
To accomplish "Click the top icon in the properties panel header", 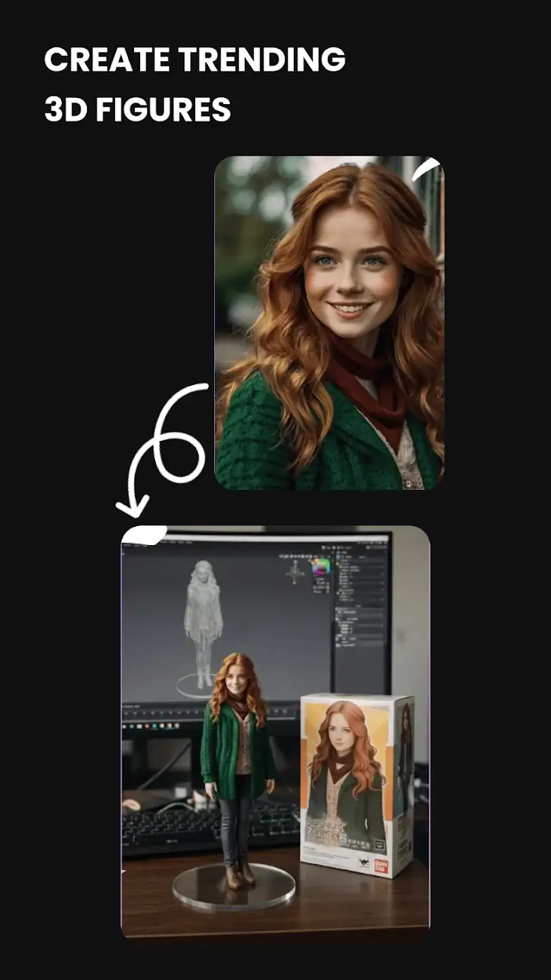I will pos(339,548).
